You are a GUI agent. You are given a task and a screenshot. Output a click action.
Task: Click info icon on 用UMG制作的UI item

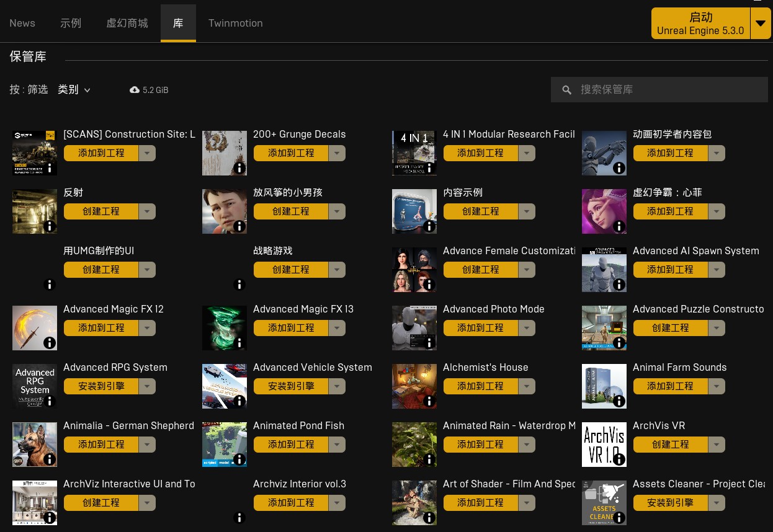pyautogui.click(x=50, y=285)
